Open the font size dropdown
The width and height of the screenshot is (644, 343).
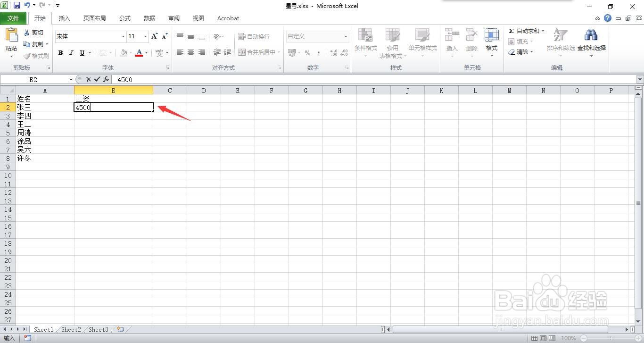tap(146, 36)
